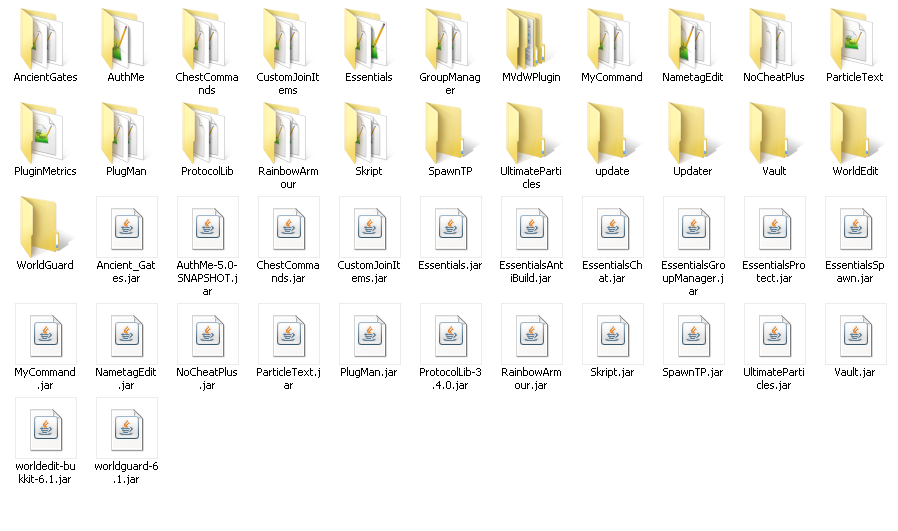Click the Updater folder icon
The width and height of the screenshot is (898, 531).
tap(693, 132)
